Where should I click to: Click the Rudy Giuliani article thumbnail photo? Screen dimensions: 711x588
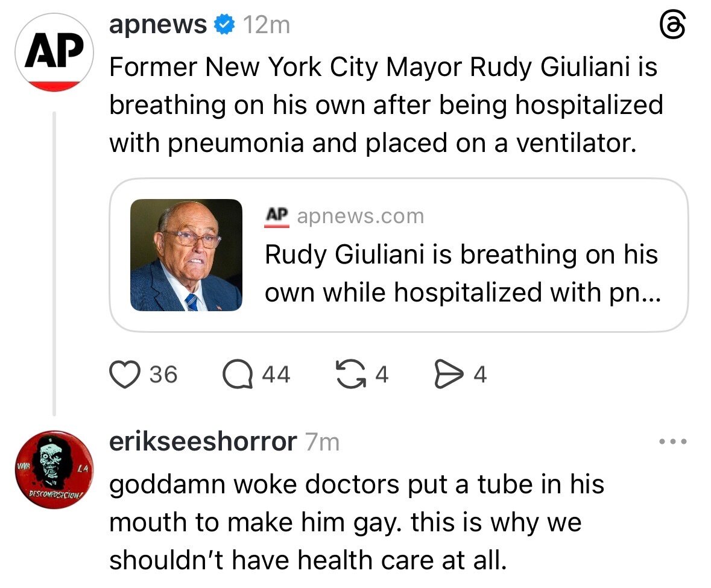(x=186, y=254)
